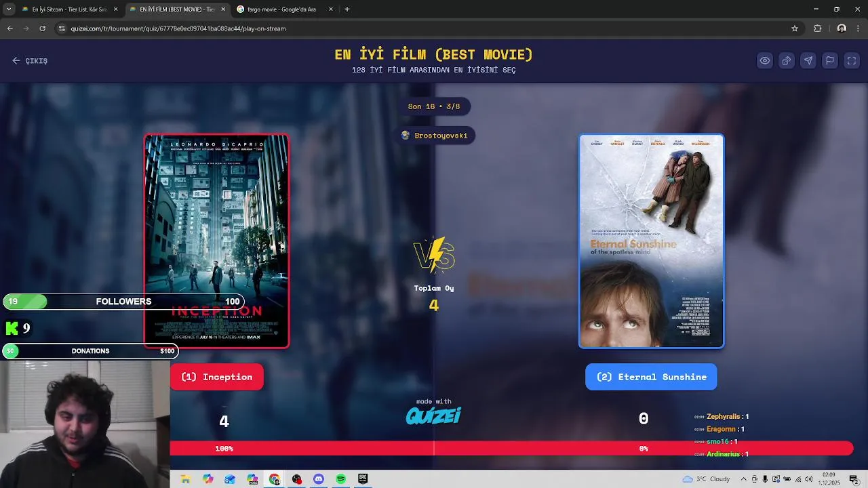The height and width of the screenshot is (488, 868).
Task: Click the Brostoyevski user badge
Action: pos(435,136)
